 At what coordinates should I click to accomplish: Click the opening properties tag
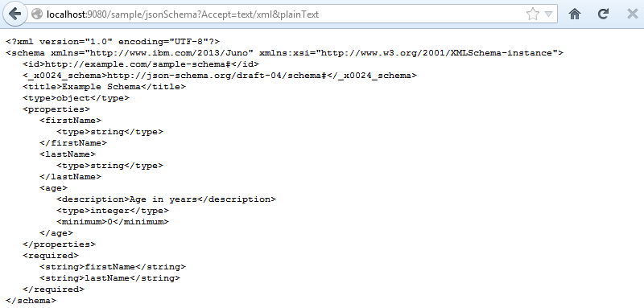point(56,109)
